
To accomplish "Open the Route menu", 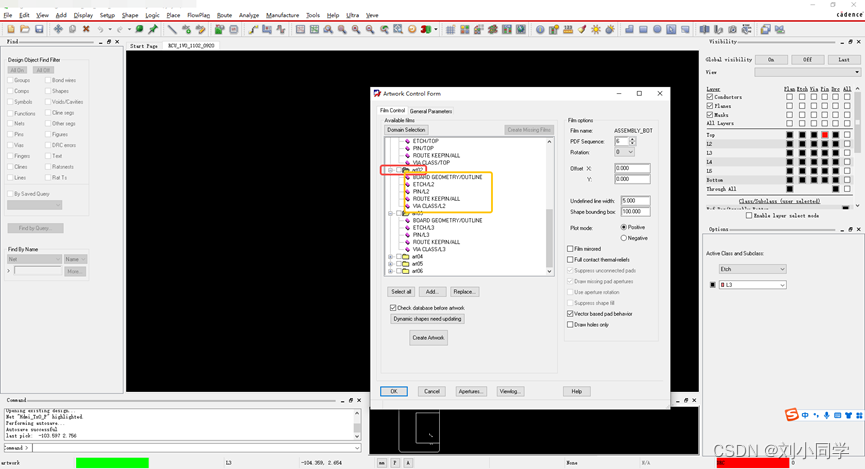I will (x=225, y=15).
